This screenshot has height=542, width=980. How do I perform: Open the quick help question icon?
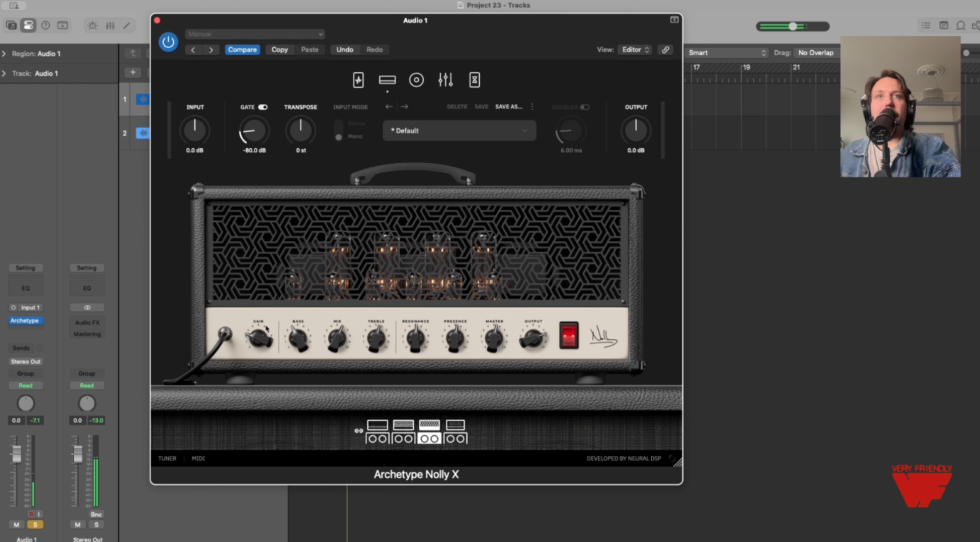[x=46, y=26]
